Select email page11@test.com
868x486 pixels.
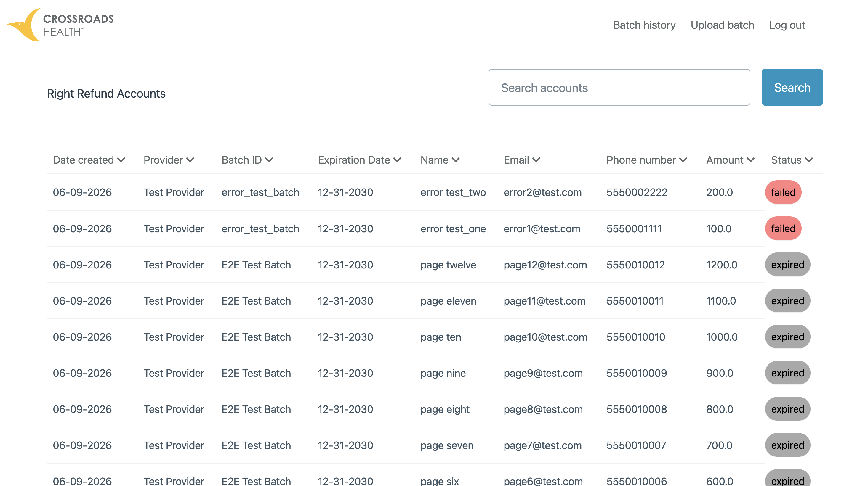tap(544, 301)
